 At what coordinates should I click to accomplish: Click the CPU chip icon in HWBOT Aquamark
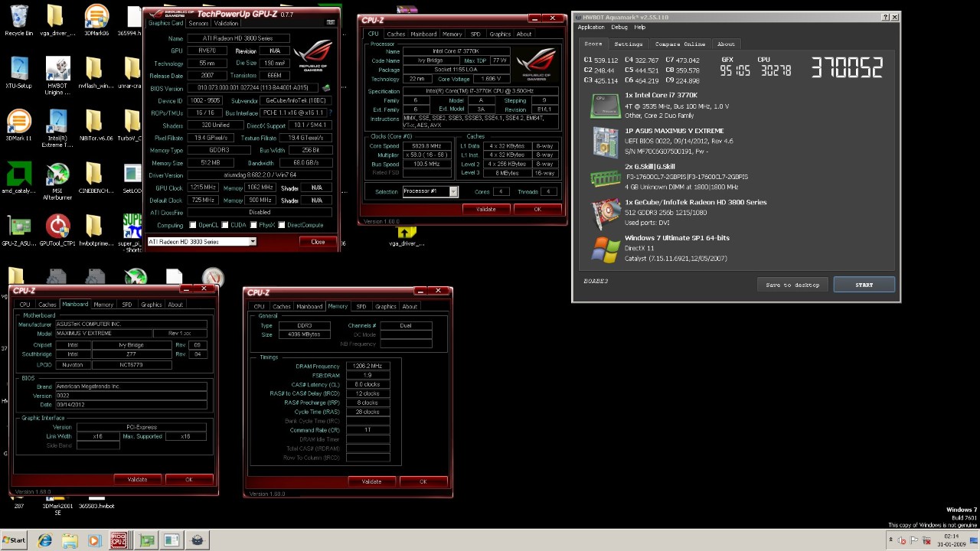[x=605, y=106]
